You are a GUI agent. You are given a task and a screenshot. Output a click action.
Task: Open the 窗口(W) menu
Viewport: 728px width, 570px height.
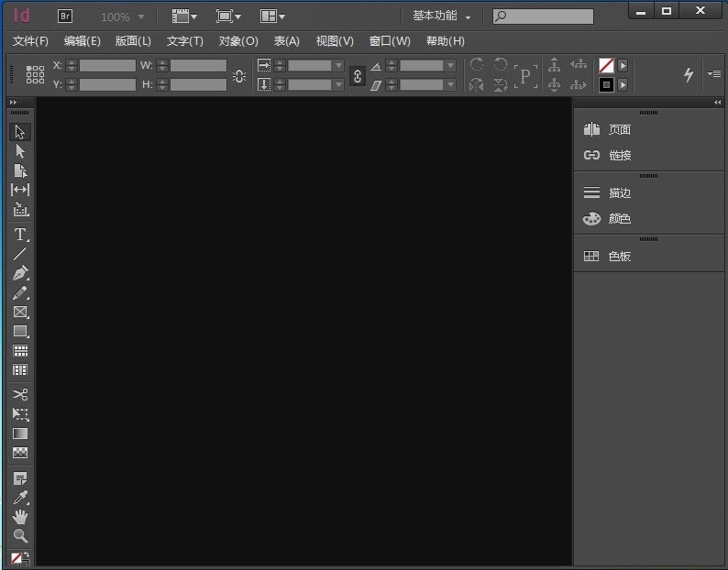coord(390,41)
